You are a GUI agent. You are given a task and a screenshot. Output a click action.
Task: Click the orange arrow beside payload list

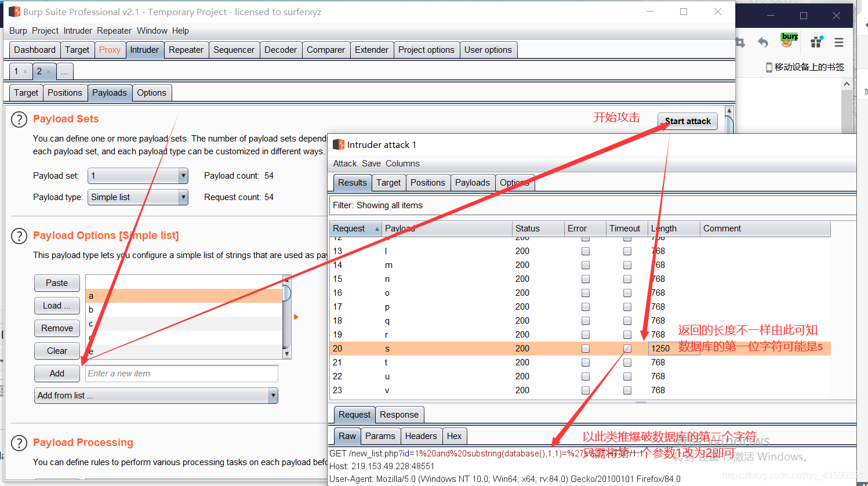click(x=296, y=317)
